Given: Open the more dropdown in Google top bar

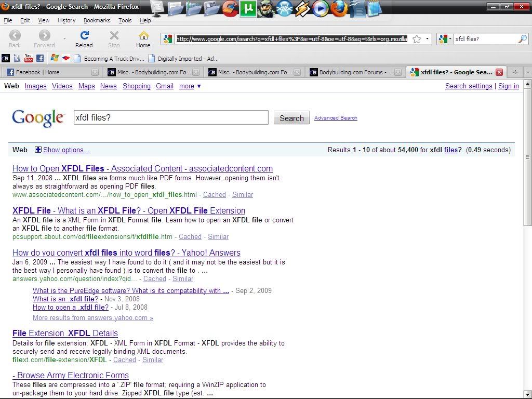Looking at the screenshot, I should 190,86.
